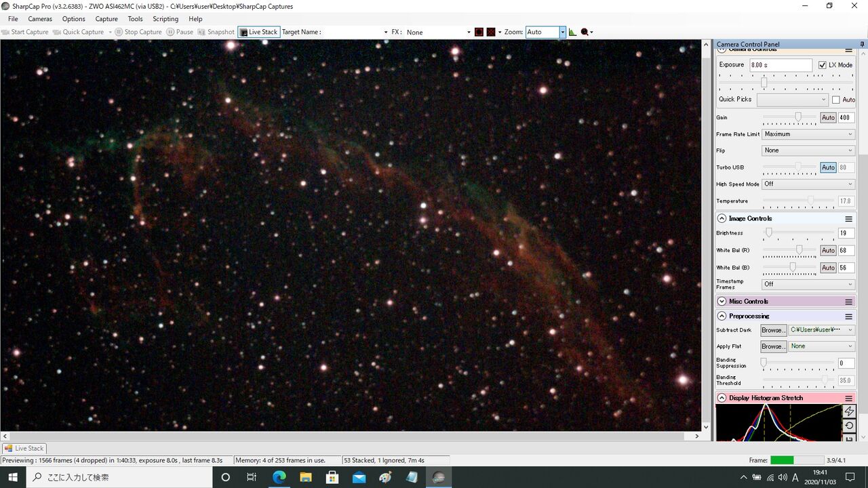
Task: Click the Exposure value field
Action: tap(781, 65)
